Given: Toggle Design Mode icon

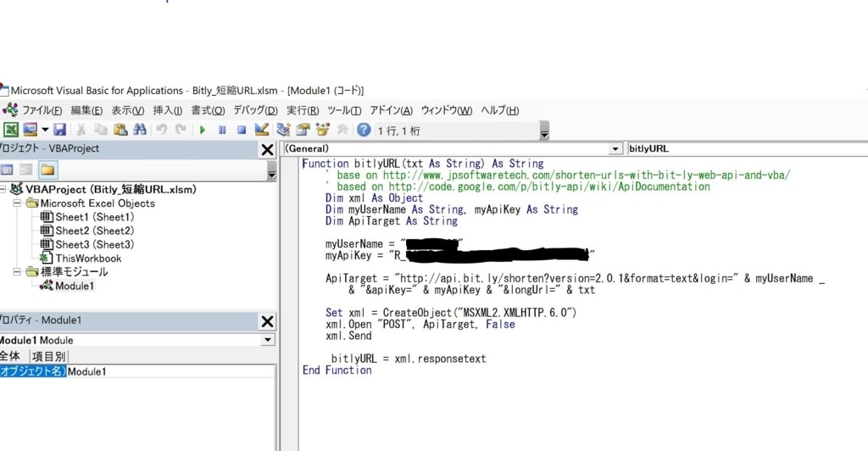Looking at the screenshot, I should (261, 130).
